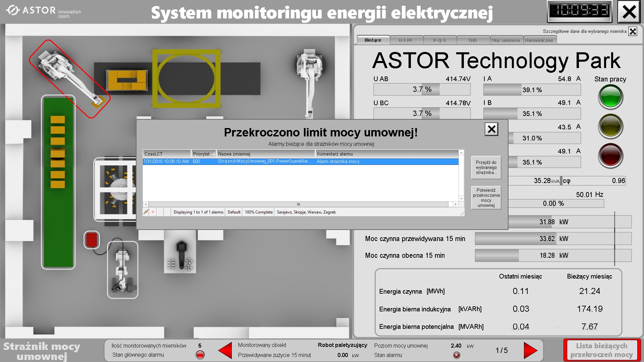Image resolution: width=644 pixels, height=362 pixels.
Task: Toggle the Stan alarmu indicator in bottom bar
Action: coord(457,355)
